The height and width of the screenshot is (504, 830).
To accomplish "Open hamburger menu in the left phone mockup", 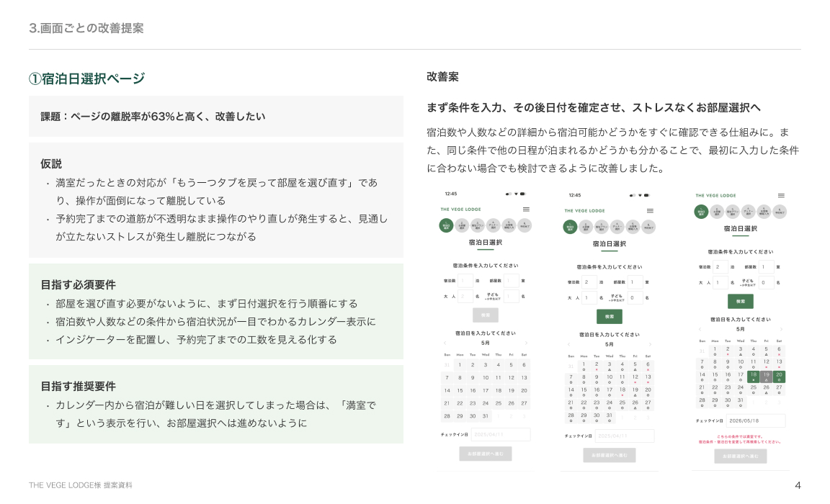I will click(526, 210).
